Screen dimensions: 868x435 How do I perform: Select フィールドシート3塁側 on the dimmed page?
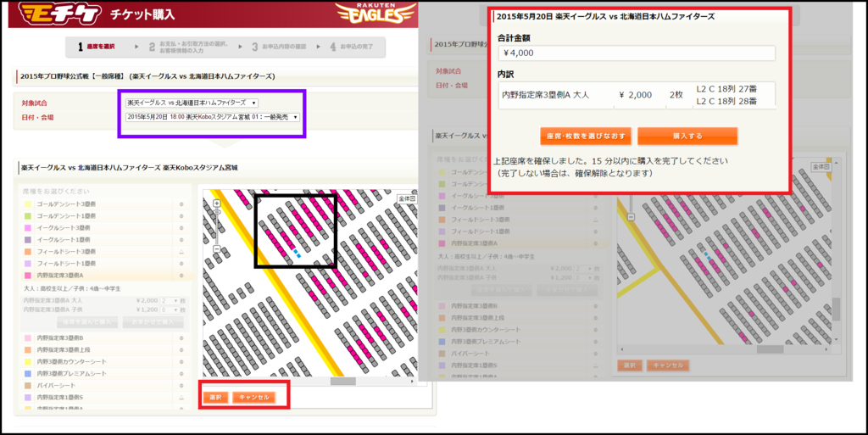520,220
